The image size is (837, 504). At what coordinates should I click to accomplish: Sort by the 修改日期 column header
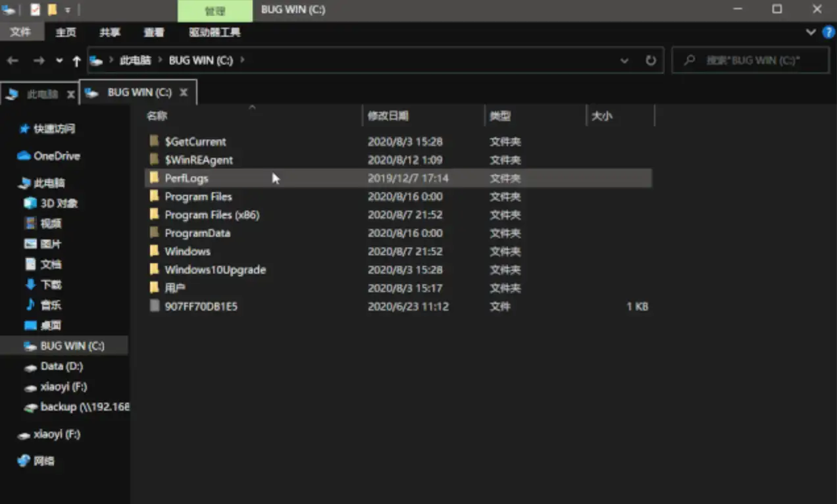pyautogui.click(x=388, y=116)
